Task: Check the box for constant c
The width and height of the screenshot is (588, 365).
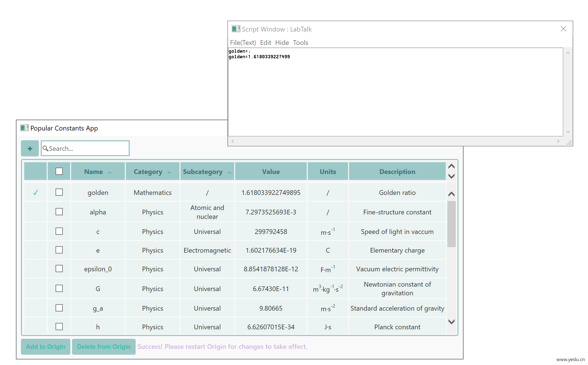Action: (x=59, y=231)
